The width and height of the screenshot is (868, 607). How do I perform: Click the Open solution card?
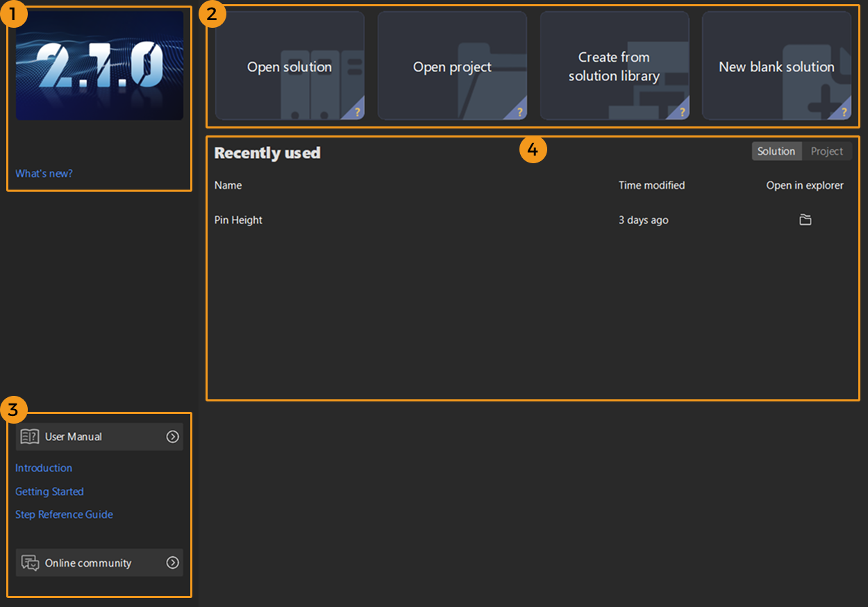click(x=290, y=66)
